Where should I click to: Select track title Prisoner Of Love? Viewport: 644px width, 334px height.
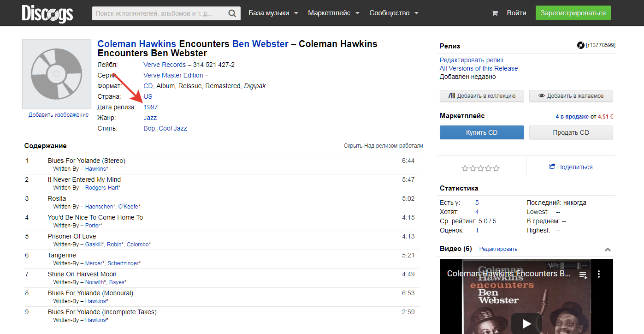72,236
